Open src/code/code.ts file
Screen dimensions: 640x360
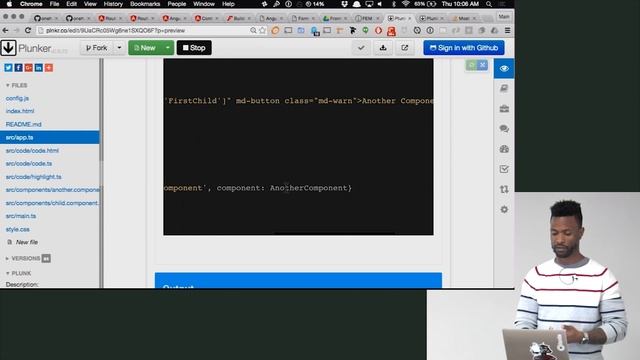click(x=29, y=164)
